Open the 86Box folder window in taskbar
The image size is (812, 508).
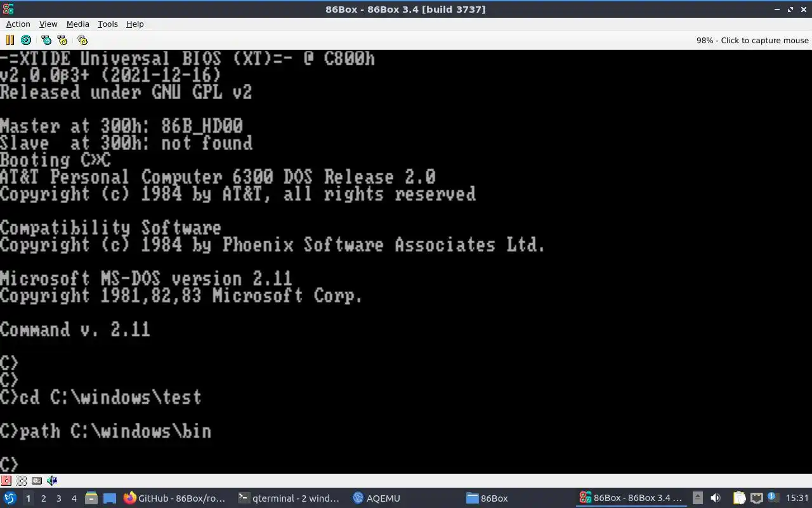click(x=517, y=498)
